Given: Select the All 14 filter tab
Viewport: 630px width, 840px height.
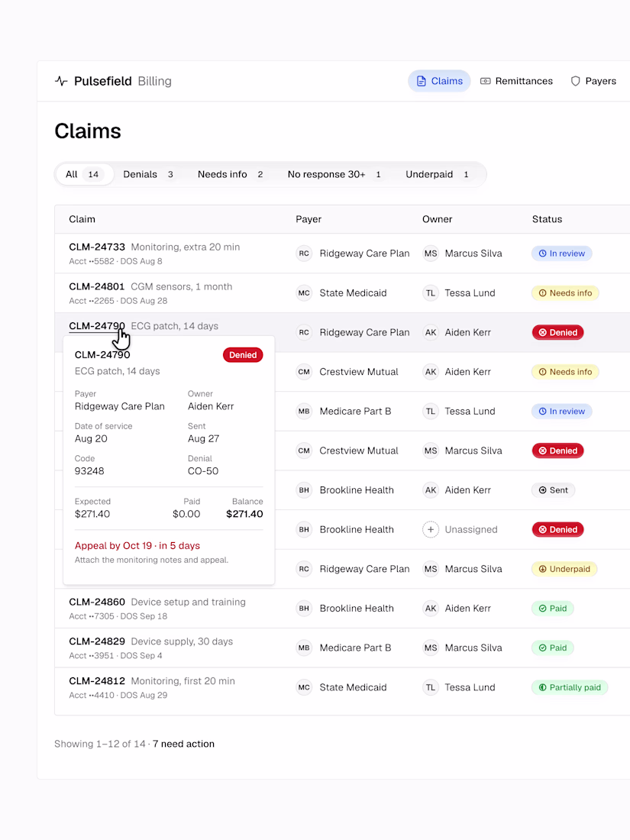Looking at the screenshot, I should [x=85, y=174].
